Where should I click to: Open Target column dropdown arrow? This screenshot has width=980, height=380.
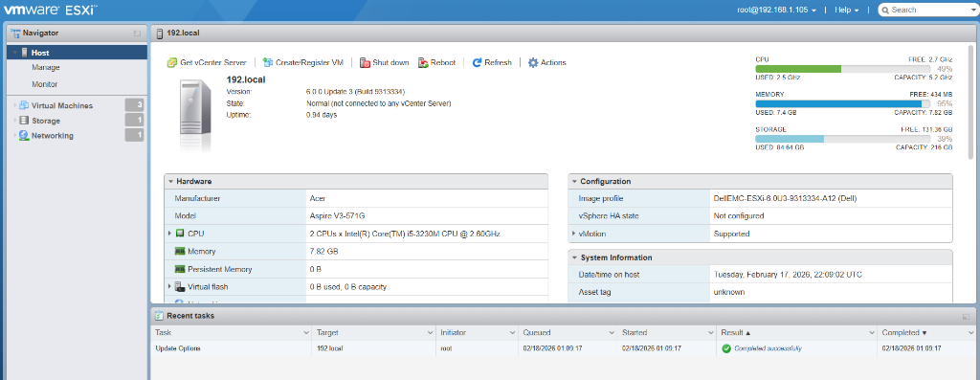(430, 332)
